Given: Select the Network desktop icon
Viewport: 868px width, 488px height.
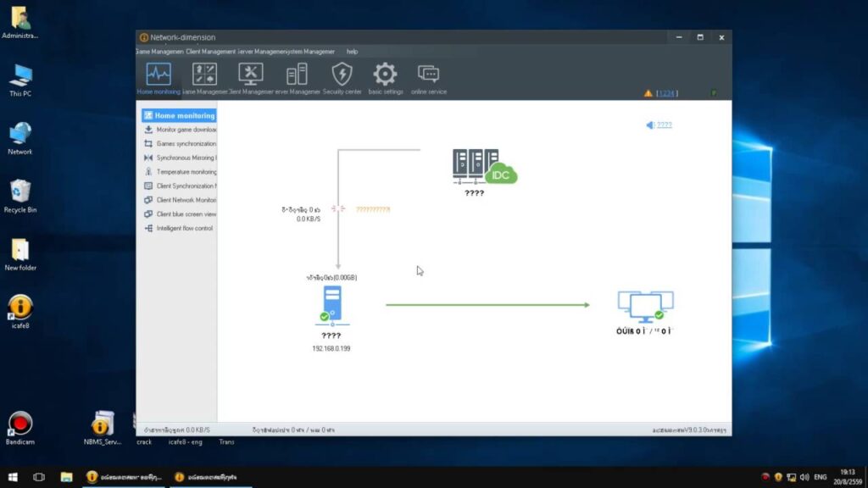Looking at the screenshot, I should [x=20, y=138].
